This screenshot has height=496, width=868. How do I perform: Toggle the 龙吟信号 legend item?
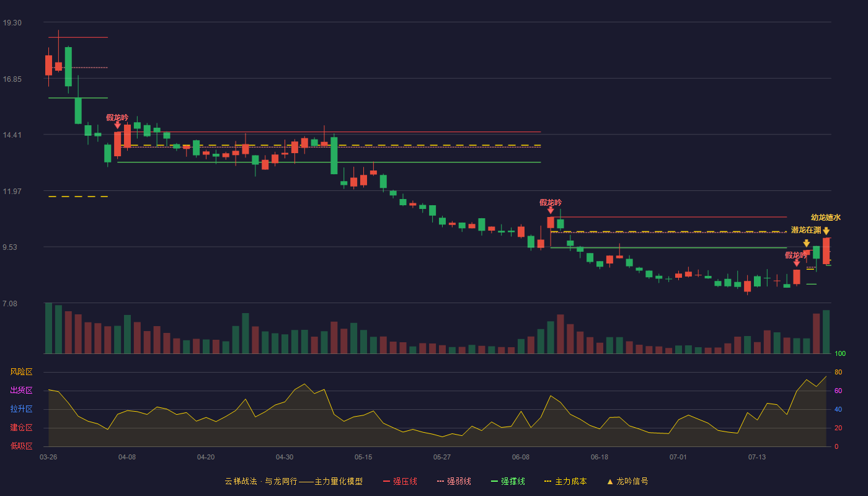(x=627, y=481)
